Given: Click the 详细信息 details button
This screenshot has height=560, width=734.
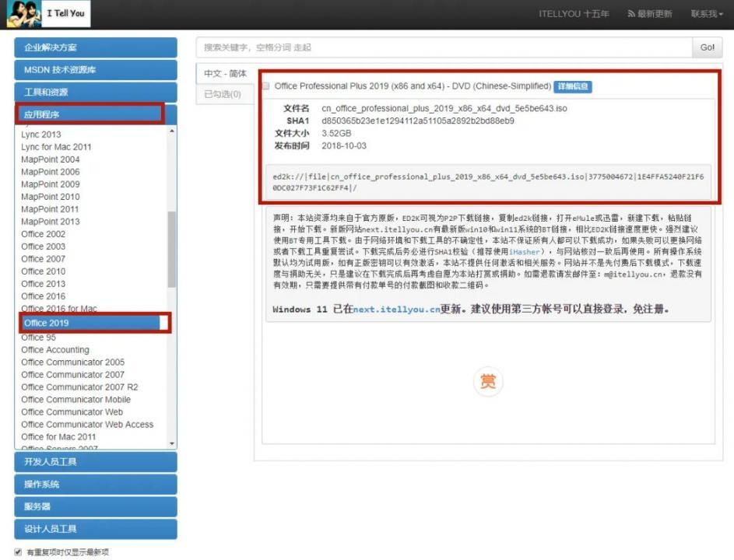Looking at the screenshot, I should [573, 86].
